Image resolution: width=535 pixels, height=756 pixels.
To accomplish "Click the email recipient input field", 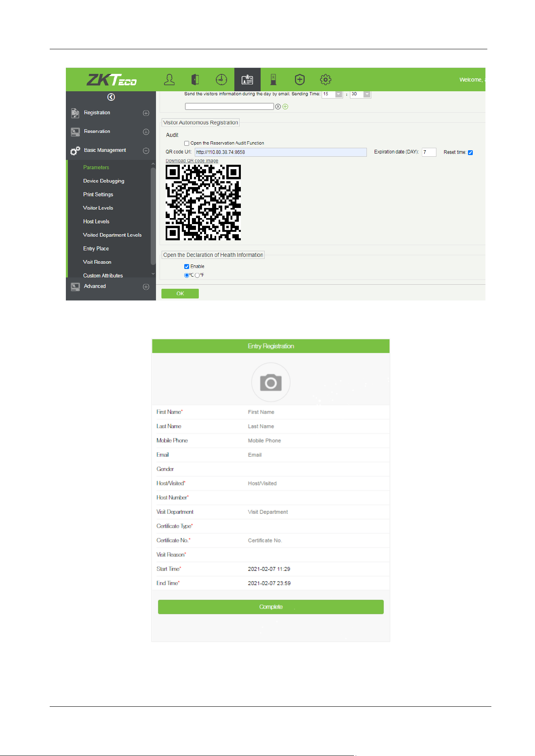I will [230, 107].
